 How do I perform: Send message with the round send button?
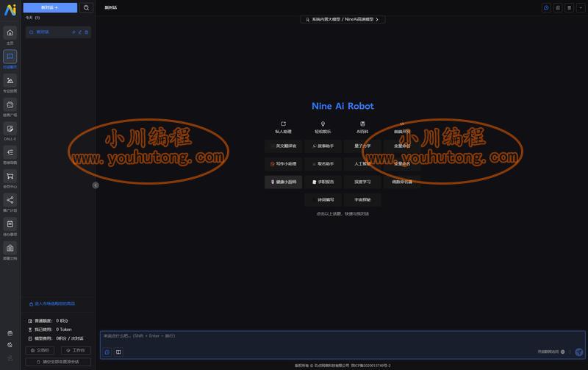579,352
